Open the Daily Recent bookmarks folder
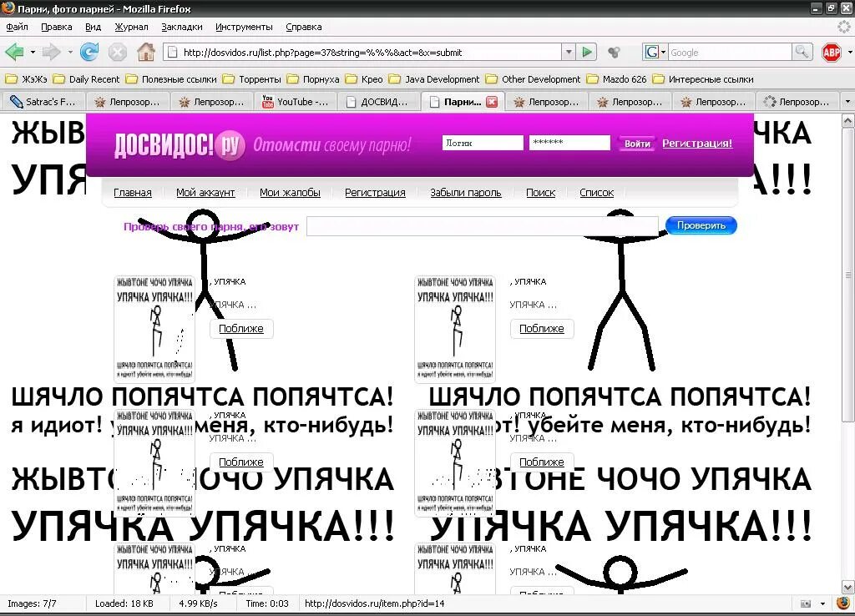This screenshot has height=616, width=855. 86,79
